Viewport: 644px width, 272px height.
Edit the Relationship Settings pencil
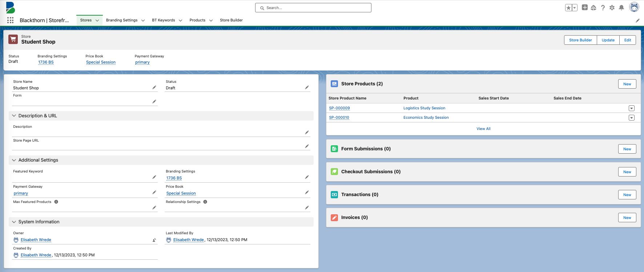coord(307,208)
